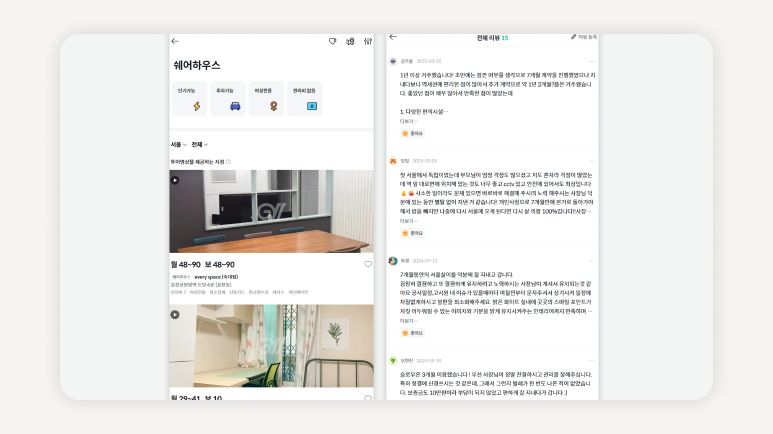The width and height of the screenshot is (773, 434).
Task: Open the avatar of the 2024-07-12 reviewer
Action: [393, 261]
